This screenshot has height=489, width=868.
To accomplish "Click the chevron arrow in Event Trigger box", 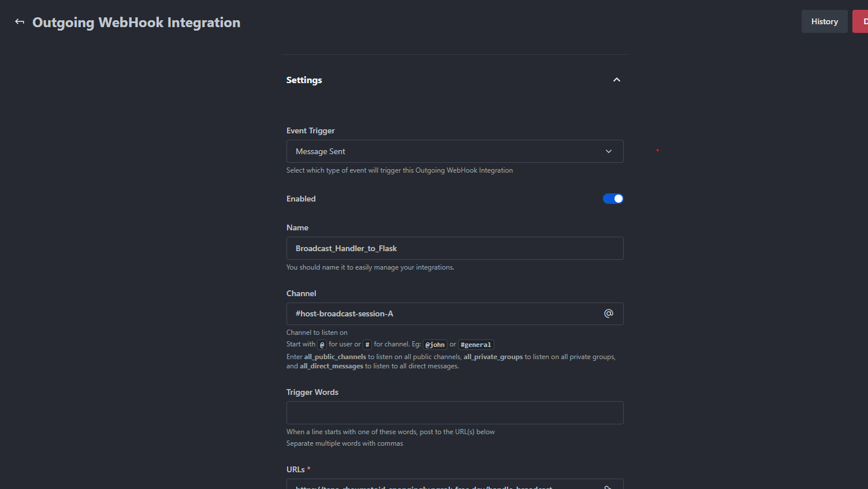I will [609, 151].
